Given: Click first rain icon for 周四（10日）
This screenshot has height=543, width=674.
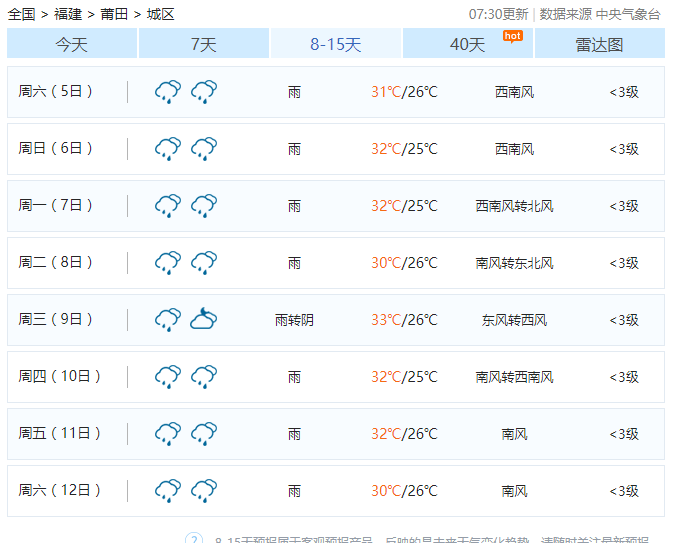Looking at the screenshot, I should [x=168, y=377].
